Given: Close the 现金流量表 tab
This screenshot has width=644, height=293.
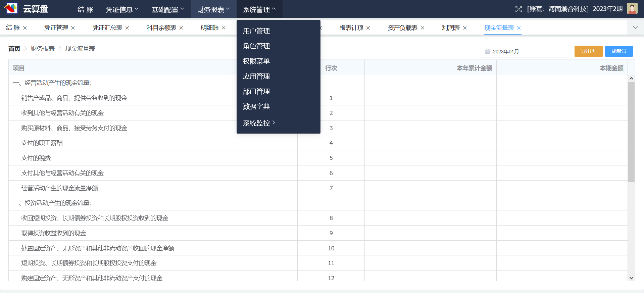Looking at the screenshot, I should pyautogui.click(x=519, y=28).
